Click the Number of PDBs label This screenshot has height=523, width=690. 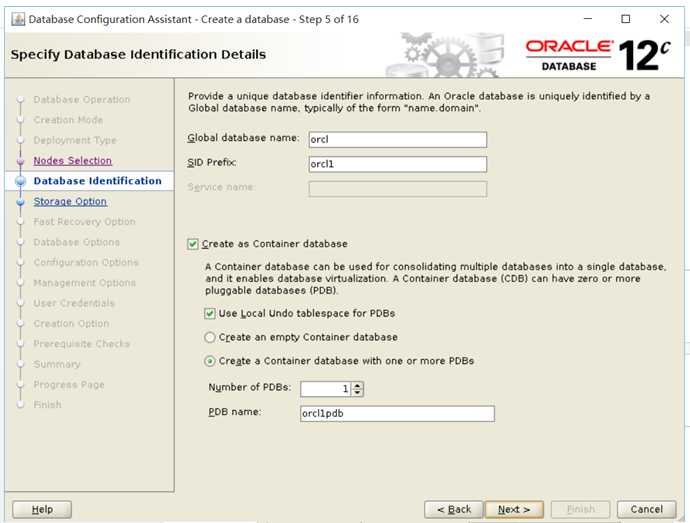(250, 387)
